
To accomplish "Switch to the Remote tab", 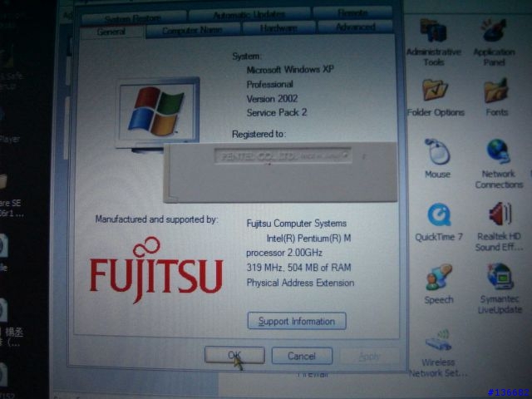I will [352, 13].
